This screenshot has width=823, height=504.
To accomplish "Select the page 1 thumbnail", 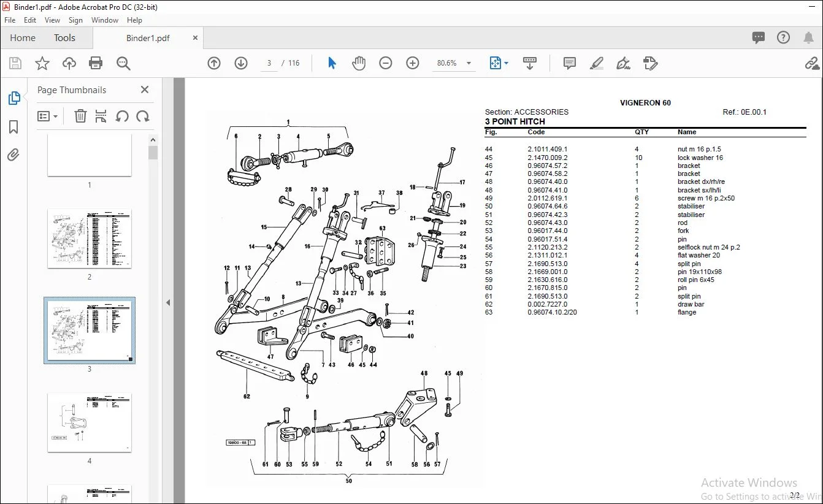I will 90,156.
